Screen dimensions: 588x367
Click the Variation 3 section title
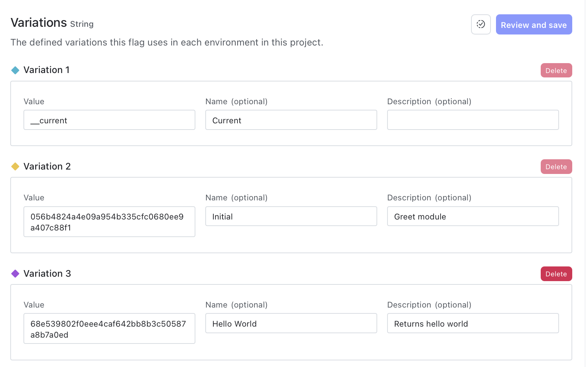point(47,274)
